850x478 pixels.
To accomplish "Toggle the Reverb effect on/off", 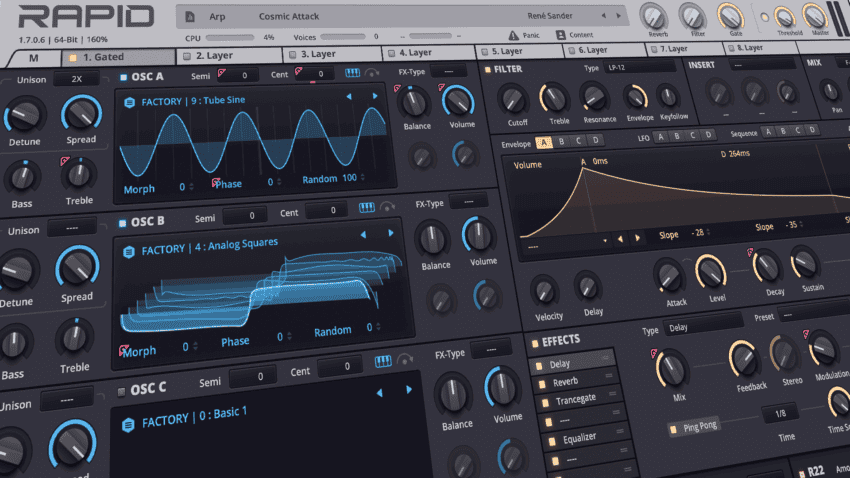I will click(x=541, y=383).
